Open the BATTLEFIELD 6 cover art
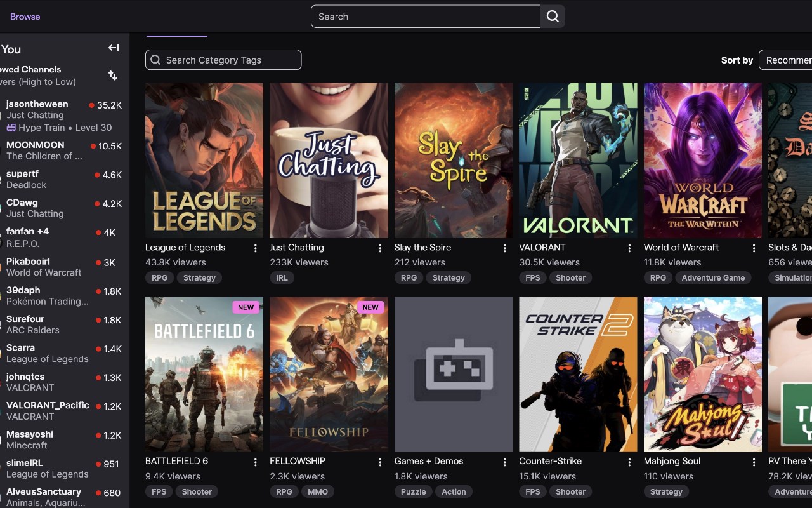This screenshot has height=508, width=812. (204, 375)
